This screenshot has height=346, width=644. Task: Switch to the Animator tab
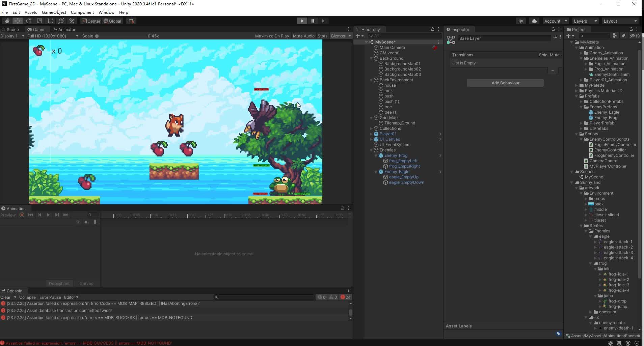click(64, 29)
